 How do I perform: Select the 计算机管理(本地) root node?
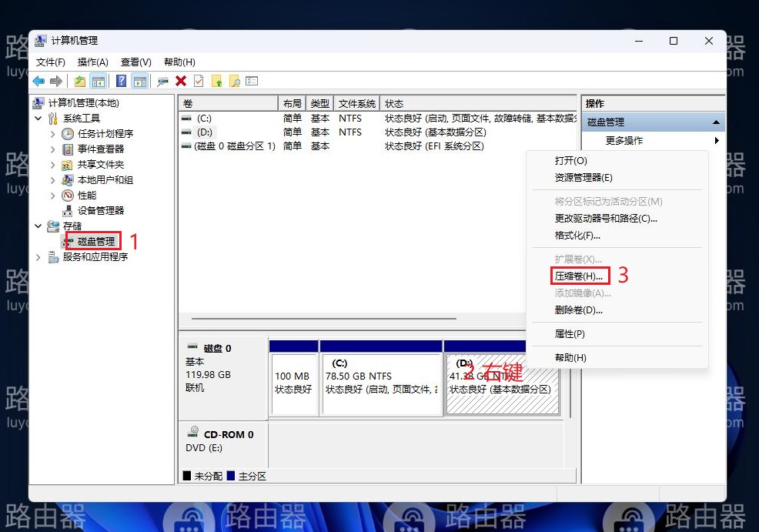point(84,103)
